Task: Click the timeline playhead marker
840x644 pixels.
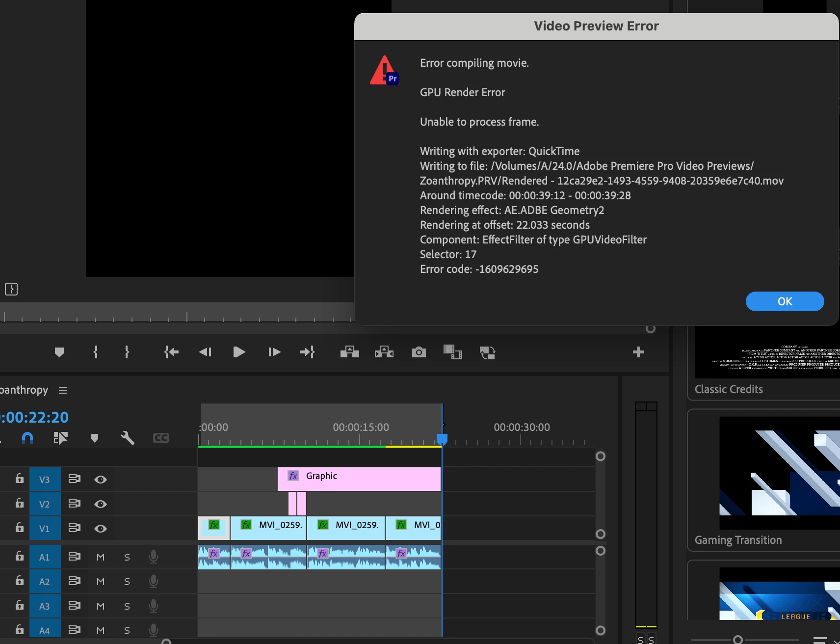Action: (x=442, y=439)
